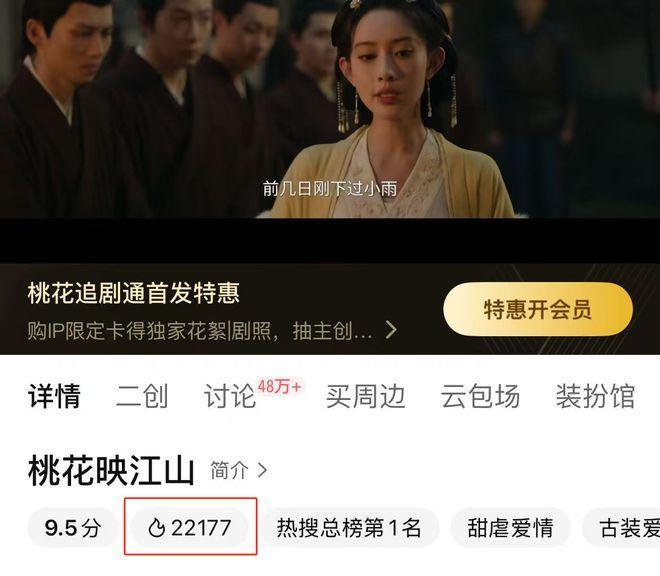Tap the 9.5分 rating chip

point(72,528)
